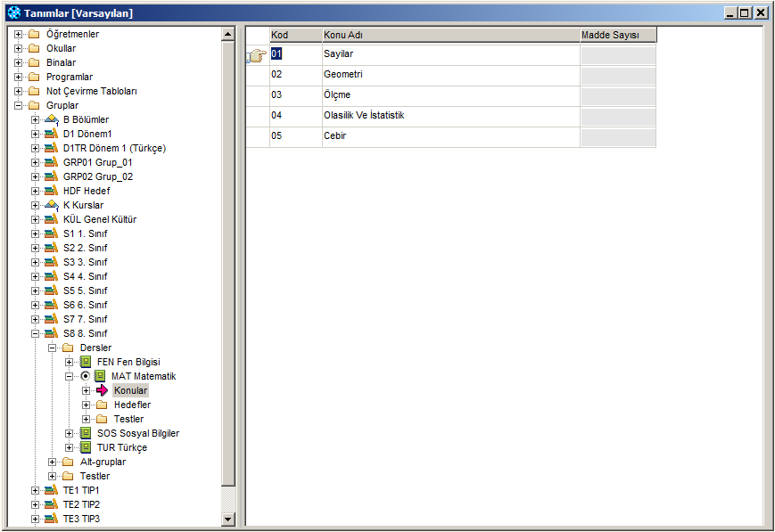Click the pink arrow icon beside Konular

tap(102, 390)
